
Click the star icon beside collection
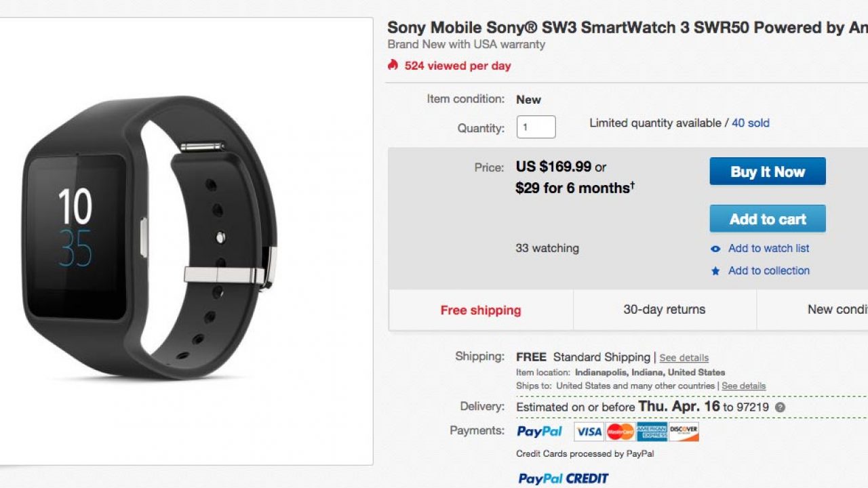pos(715,271)
